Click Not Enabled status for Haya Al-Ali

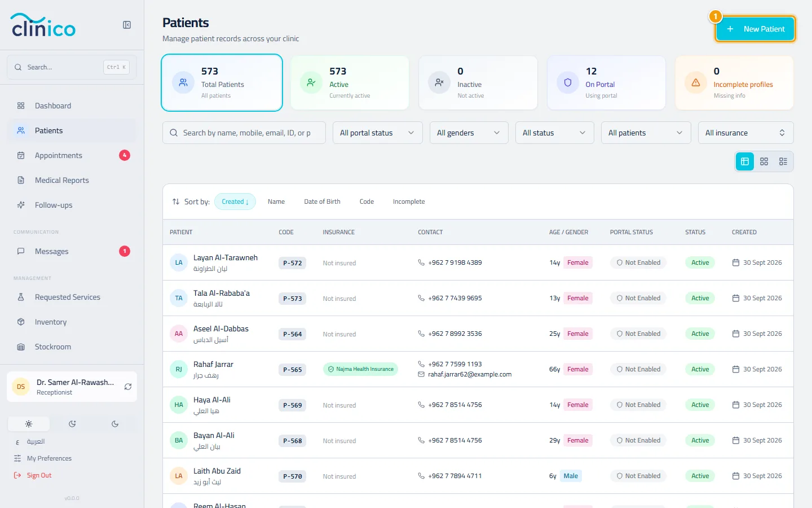pos(638,405)
